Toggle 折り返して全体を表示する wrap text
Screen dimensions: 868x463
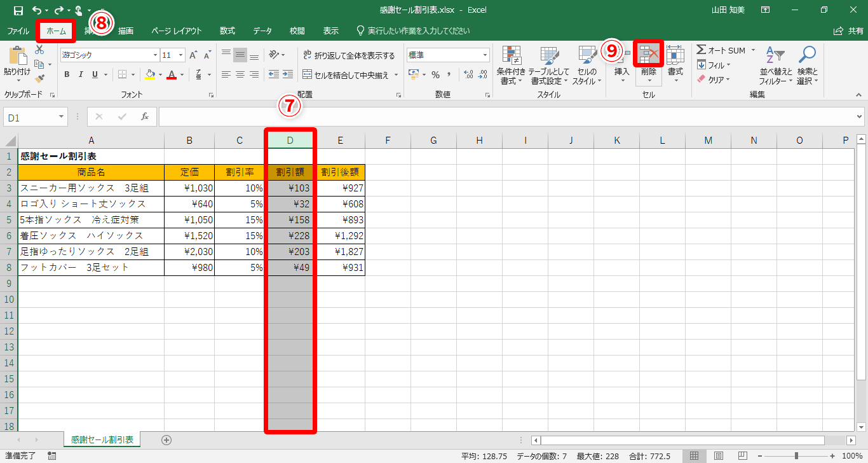point(349,55)
